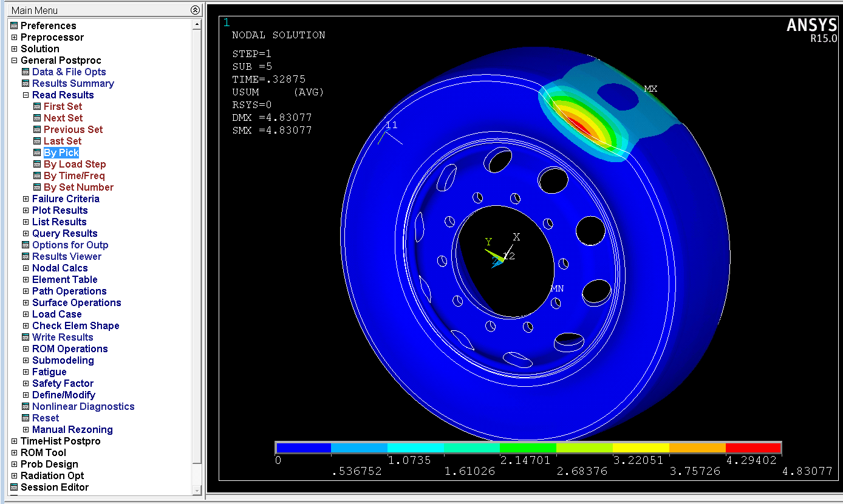Expand the Plot Results tree node
The height and width of the screenshot is (504, 843).
click(26, 210)
